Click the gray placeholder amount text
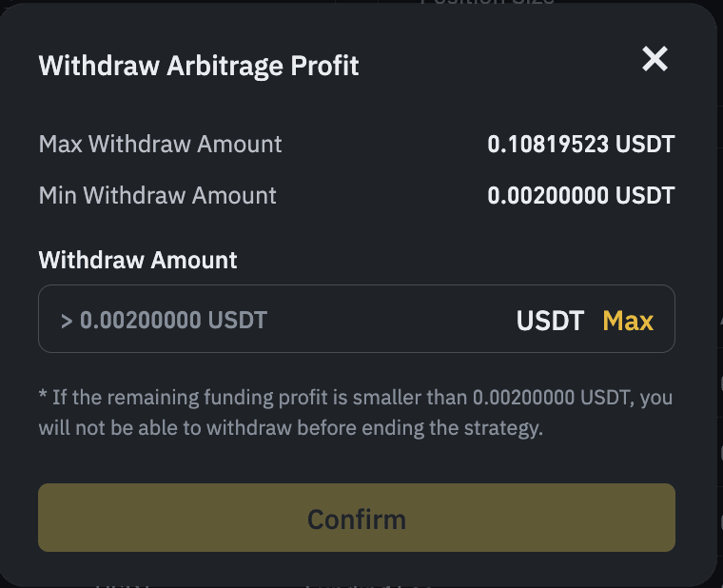Viewport: 723px width, 588px height. [x=173, y=320]
